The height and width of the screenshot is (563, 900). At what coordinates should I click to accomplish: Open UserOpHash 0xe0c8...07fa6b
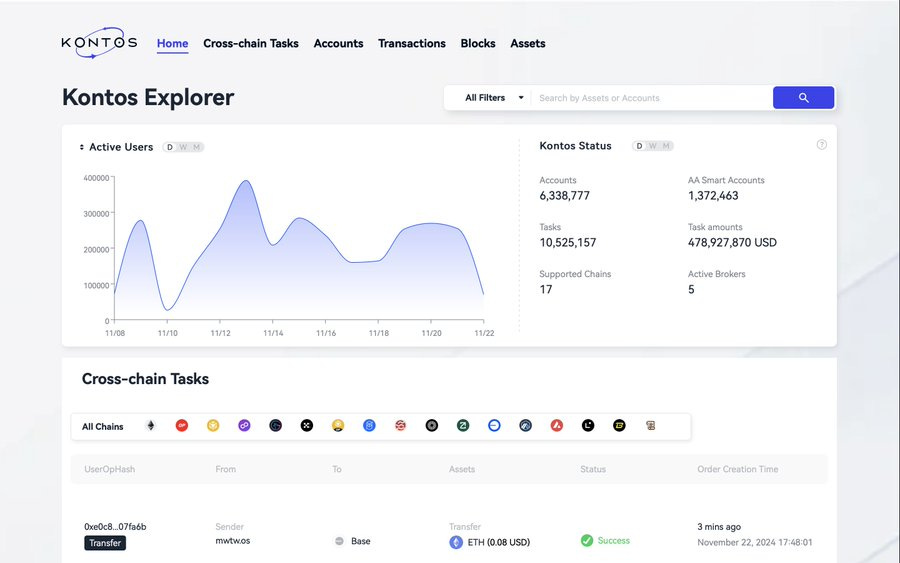tap(115, 526)
